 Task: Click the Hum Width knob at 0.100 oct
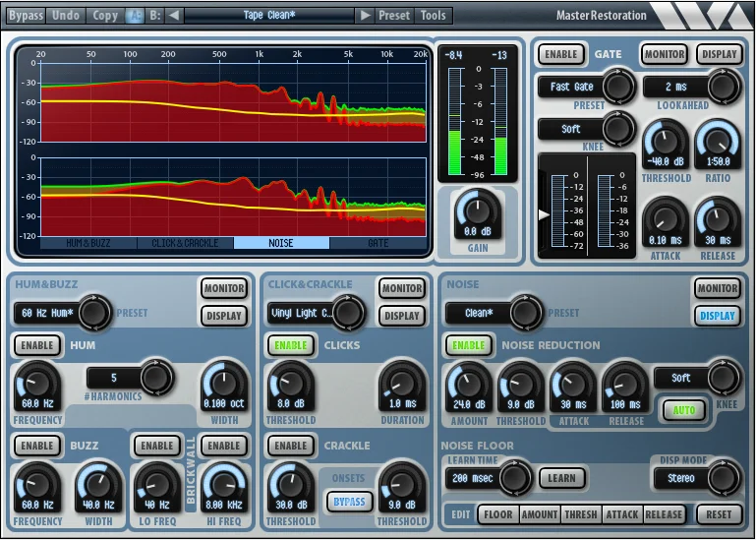224,384
